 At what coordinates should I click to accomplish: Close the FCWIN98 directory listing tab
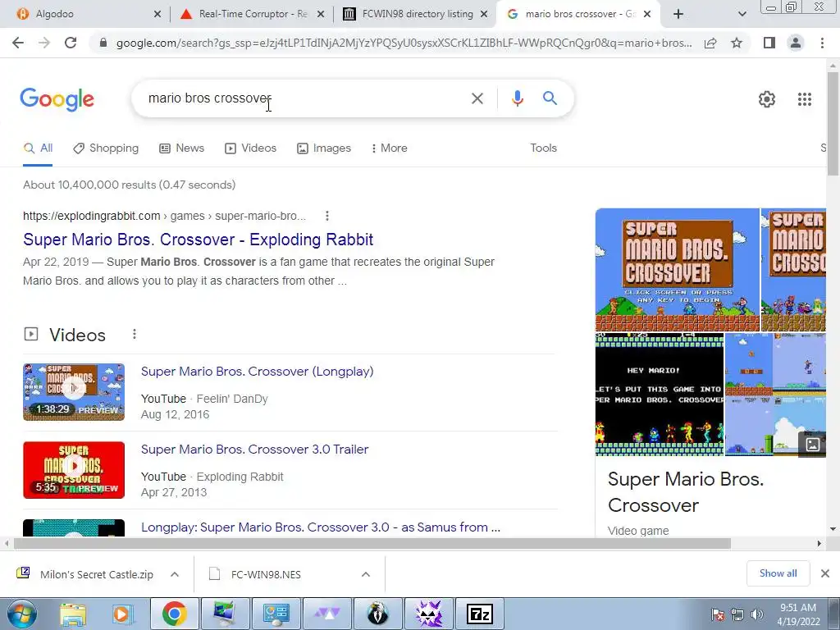coord(484,14)
